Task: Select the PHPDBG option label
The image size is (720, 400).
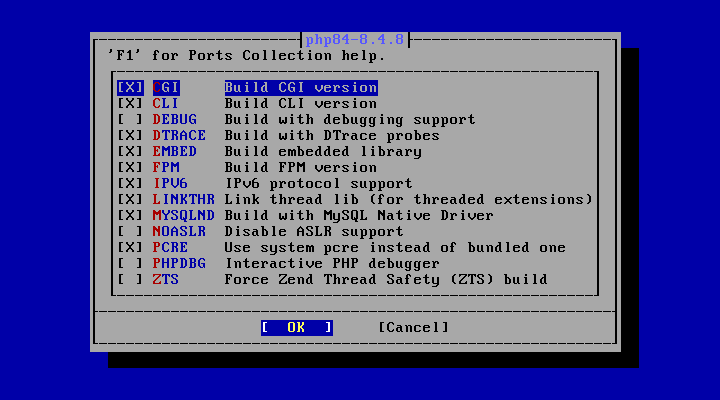Action: tap(179, 264)
